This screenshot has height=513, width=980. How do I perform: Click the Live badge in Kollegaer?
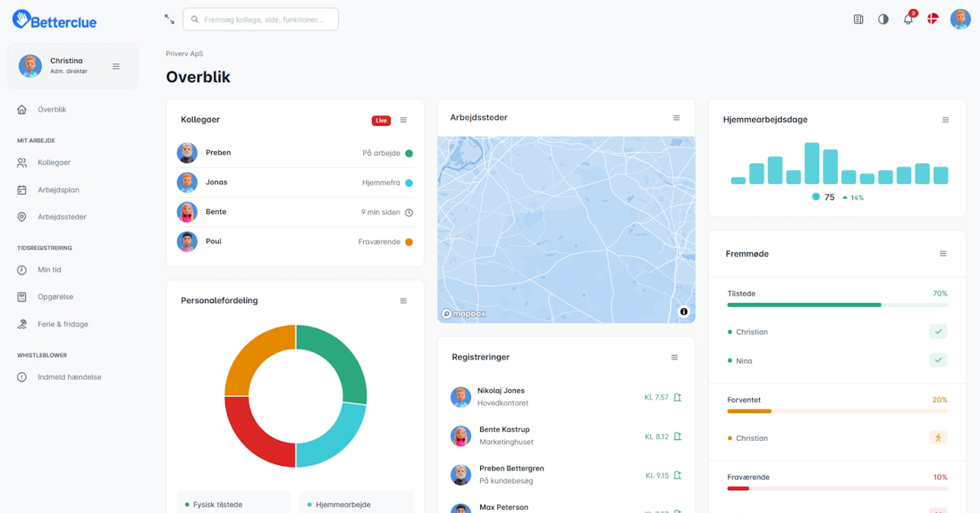[x=381, y=120]
